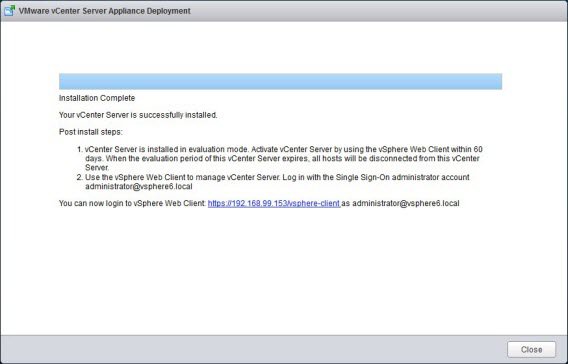Click 'within 60' at end of step one's first line
The image size is (568, 364).
[x=466, y=149]
